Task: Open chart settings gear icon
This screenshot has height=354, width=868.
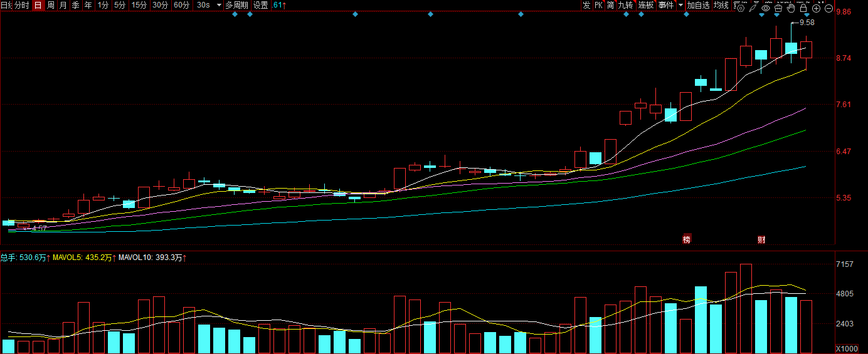Action: [741, 8]
